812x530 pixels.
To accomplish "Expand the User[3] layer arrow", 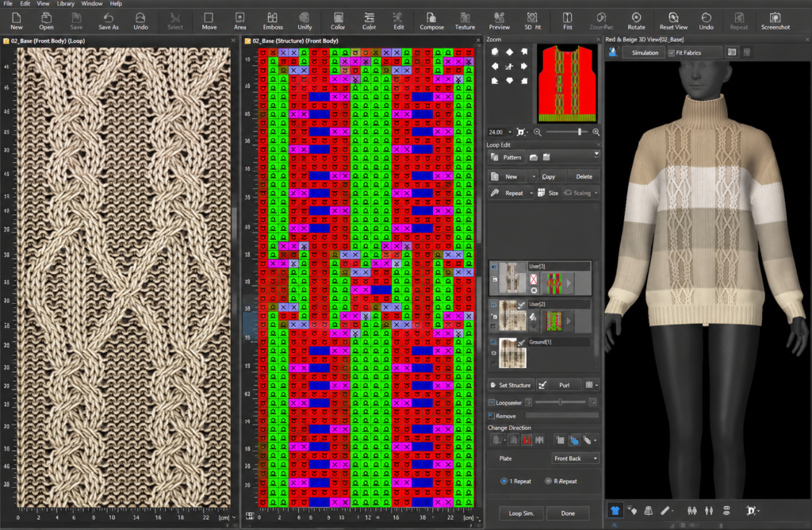I will click(569, 283).
